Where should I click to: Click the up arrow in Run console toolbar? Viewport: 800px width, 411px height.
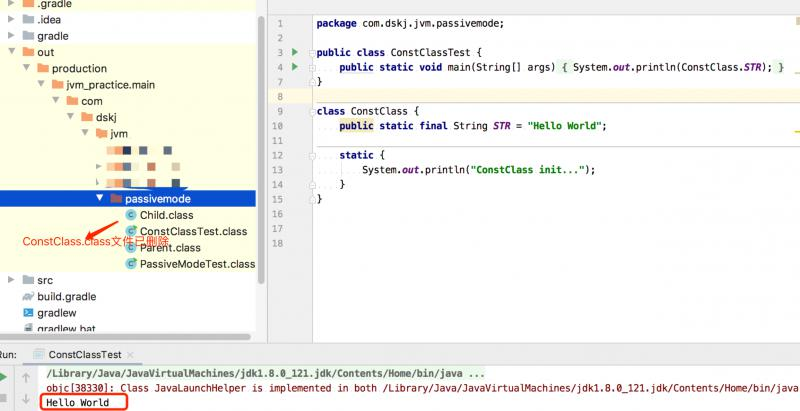click(x=26, y=377)
